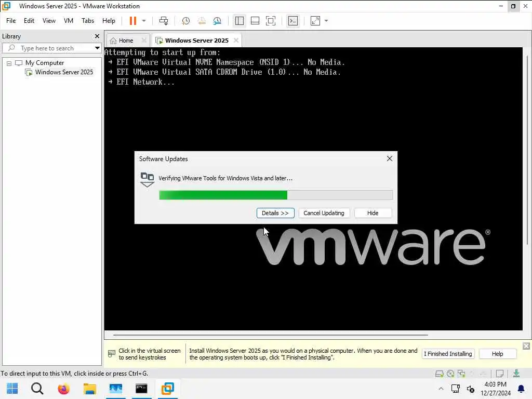The height and width of the screenshot is (399, 532).
Task: Open the library search filter dropdown
Action: [97, 48]
